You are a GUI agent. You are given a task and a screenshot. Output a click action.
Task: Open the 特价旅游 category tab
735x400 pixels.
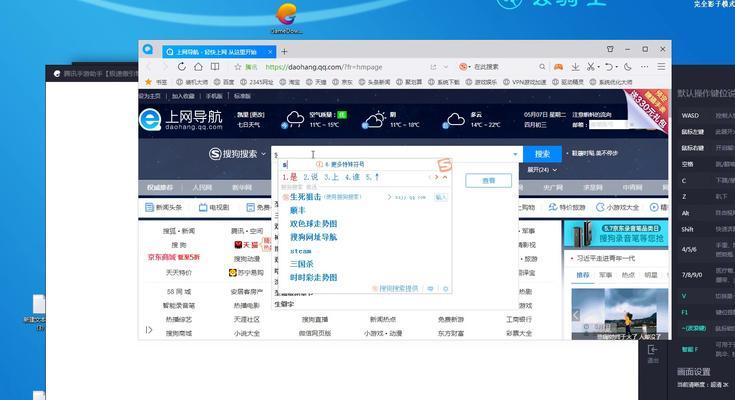coord(567,207)
